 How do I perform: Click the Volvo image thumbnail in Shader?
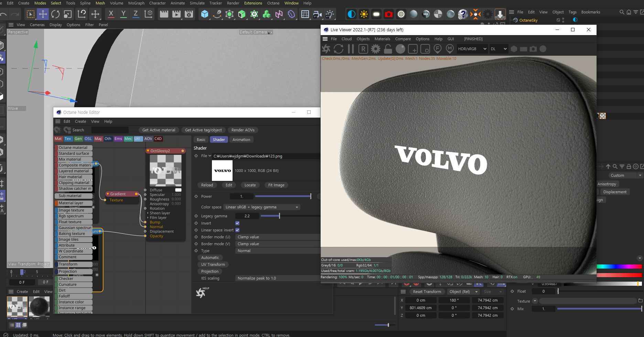click(x=222, y=171)
